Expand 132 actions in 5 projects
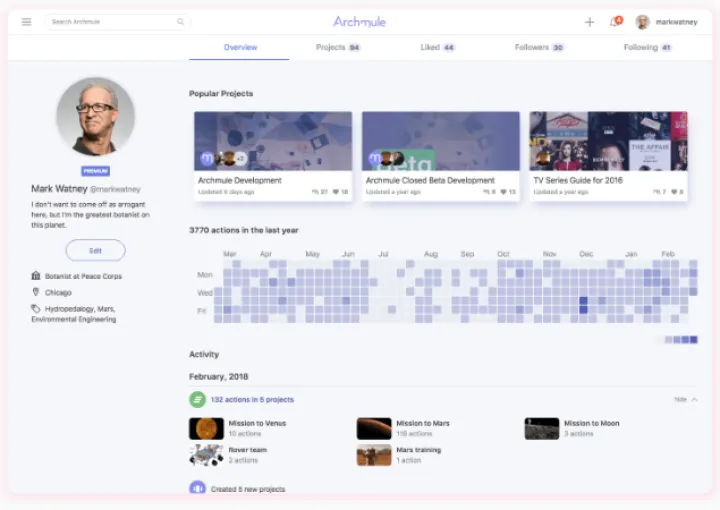This screenshot has height=510, width=720. coord(252,399)
